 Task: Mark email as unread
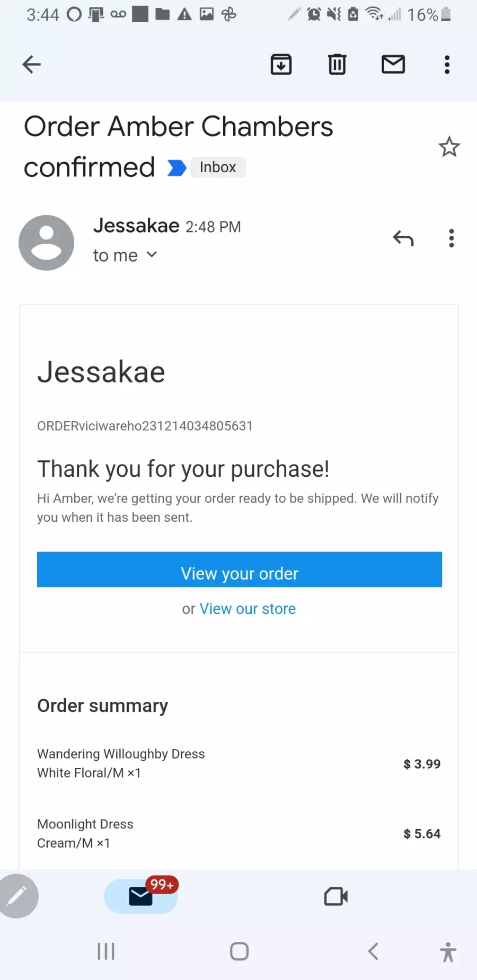pos(393,65)
